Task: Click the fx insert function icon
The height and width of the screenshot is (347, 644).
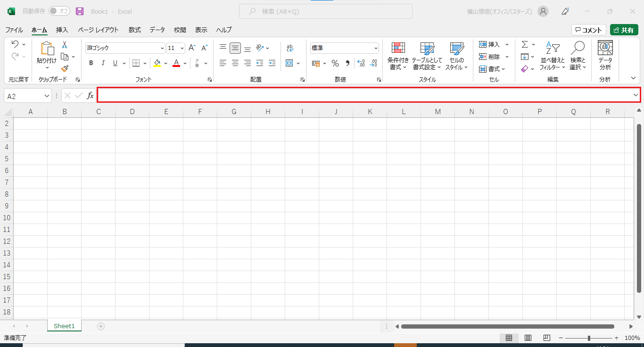Action: (90, 96)
